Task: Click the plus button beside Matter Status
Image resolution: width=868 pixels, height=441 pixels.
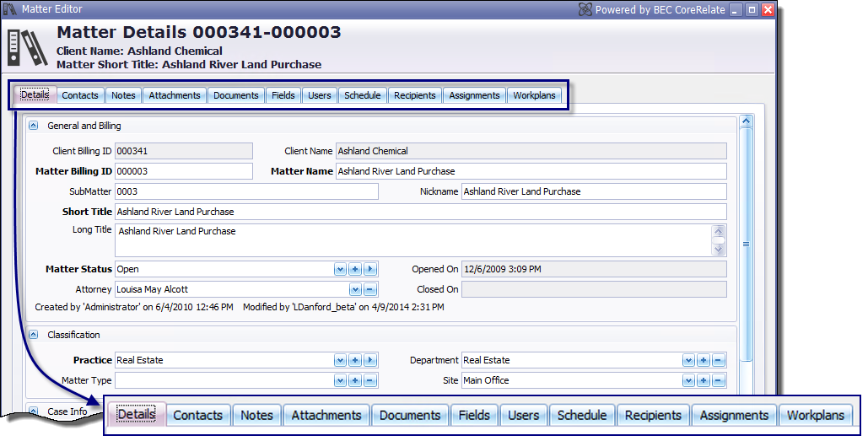Action: coord(355,270)
